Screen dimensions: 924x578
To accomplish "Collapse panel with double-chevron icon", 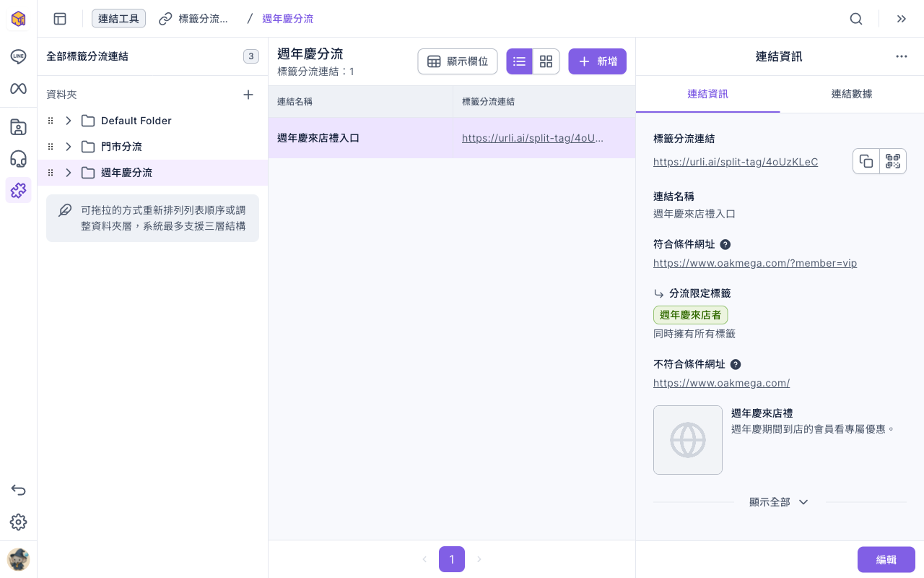I will click(902, 19).
